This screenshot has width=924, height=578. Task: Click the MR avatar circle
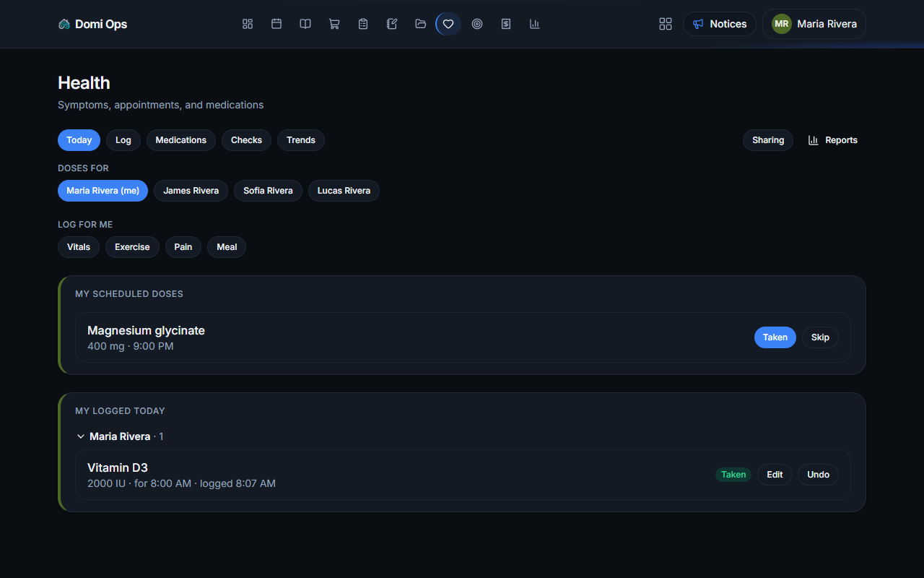[x=782, y=24]
